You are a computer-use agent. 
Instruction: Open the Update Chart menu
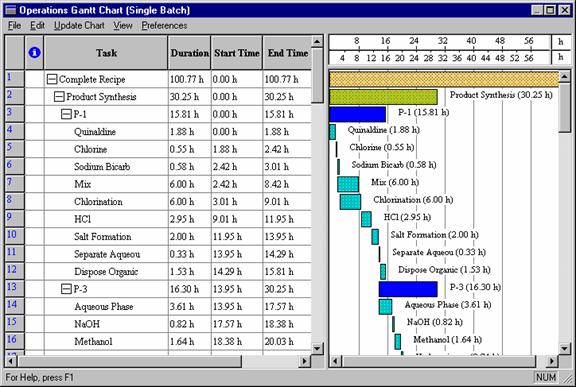pyautogui.click(x=79, y=25)
